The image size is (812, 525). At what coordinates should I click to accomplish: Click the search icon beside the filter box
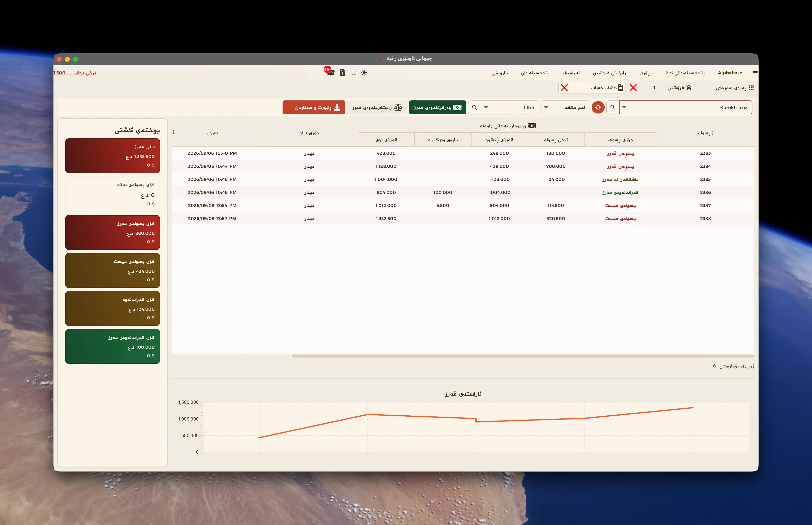point(474,107)
